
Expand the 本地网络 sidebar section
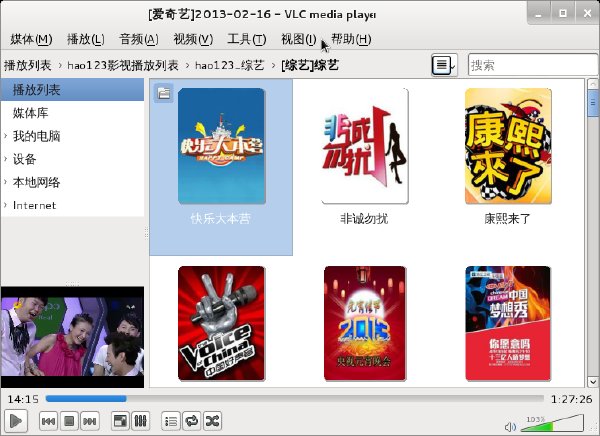(x=5, y=182)
